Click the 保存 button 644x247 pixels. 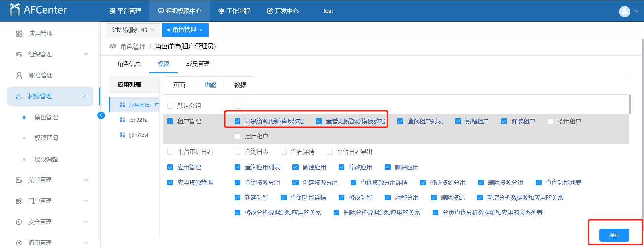click(614, 235)
